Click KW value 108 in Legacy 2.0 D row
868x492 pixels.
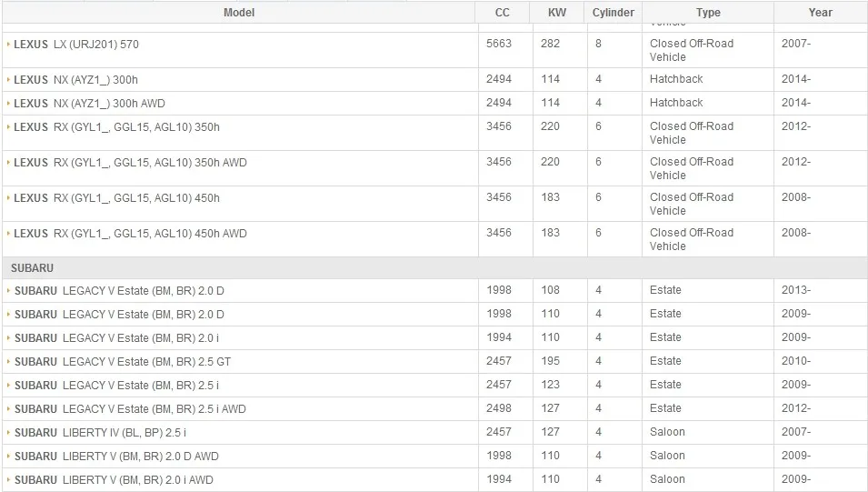pyautogui.click(x=550, y=290)
